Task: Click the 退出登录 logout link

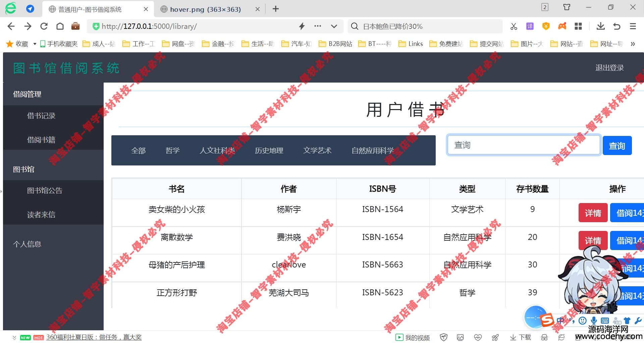Action: (609, 68)
